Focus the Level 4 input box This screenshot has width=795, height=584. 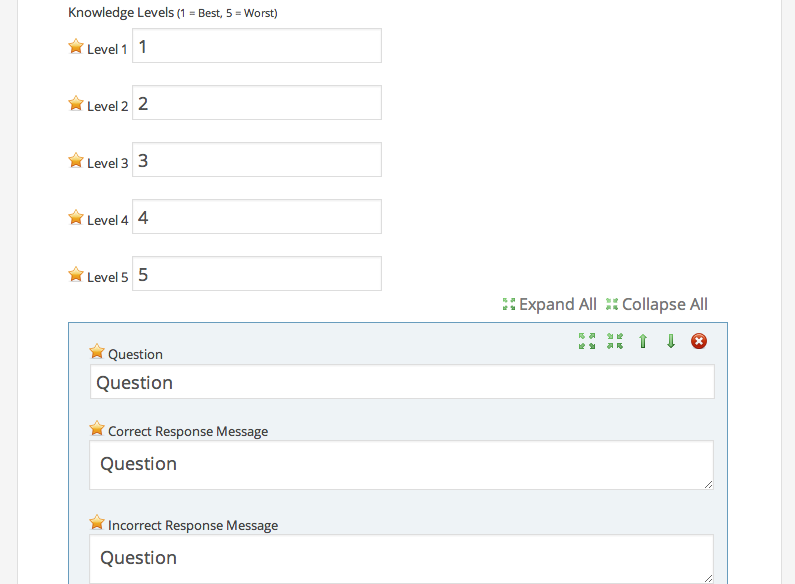(x=257, y=217)
